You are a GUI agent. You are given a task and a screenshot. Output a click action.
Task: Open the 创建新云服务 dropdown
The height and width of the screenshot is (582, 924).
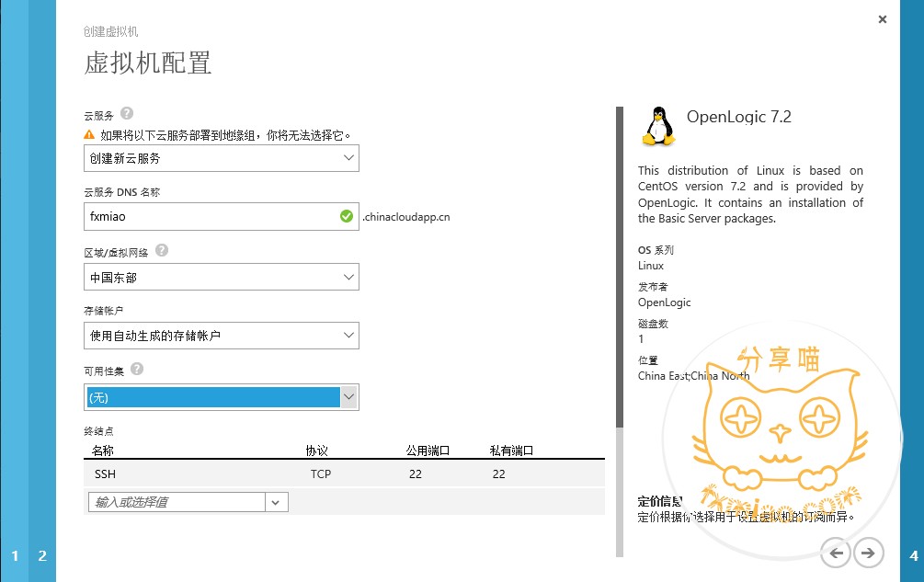coord(222,158)
